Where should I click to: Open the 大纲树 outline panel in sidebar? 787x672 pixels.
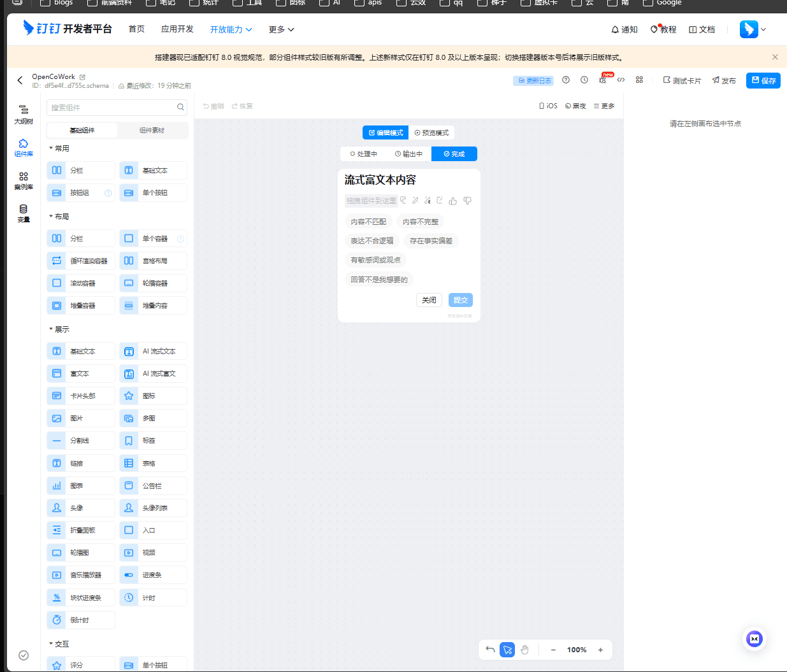24,115
